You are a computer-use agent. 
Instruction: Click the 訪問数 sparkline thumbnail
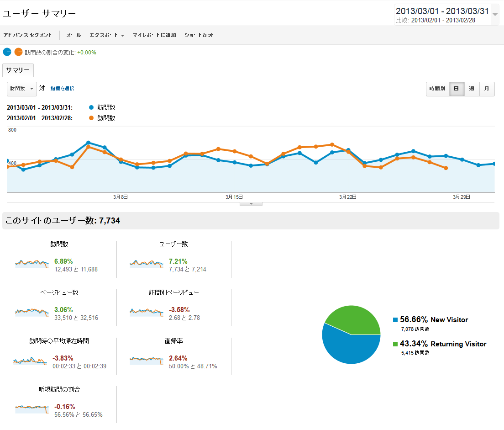[31, 264]
